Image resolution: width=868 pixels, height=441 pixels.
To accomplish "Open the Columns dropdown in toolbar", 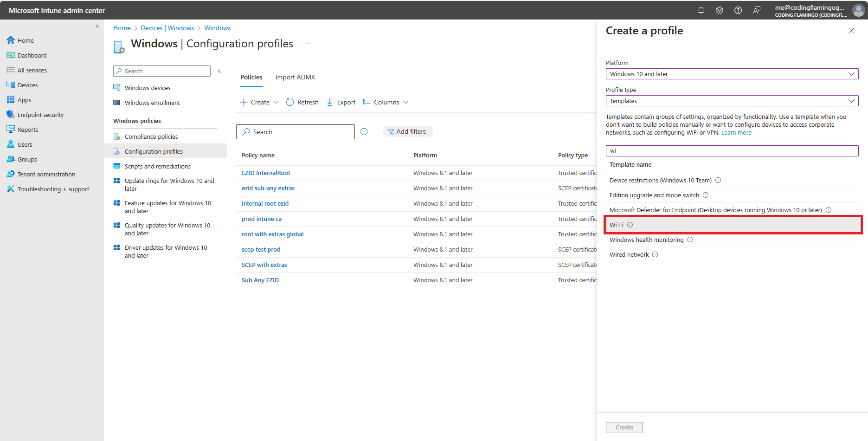I will click(386, 102).
